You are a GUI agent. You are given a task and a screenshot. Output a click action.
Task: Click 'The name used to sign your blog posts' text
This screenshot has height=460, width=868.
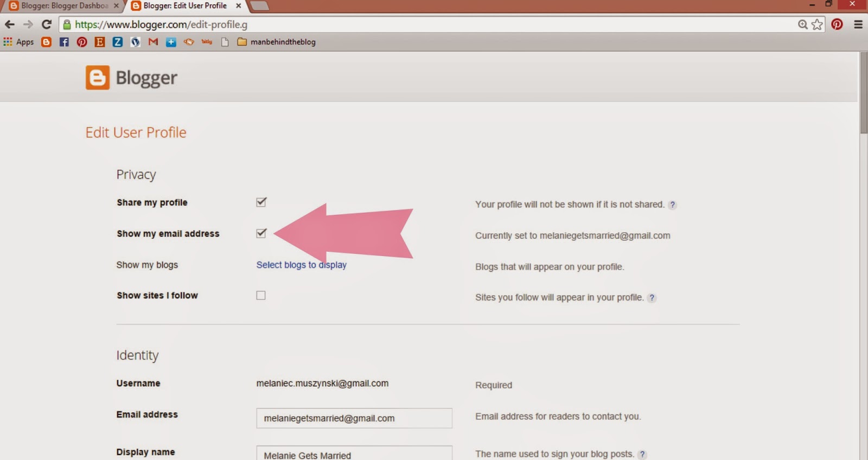pos(554,454)
